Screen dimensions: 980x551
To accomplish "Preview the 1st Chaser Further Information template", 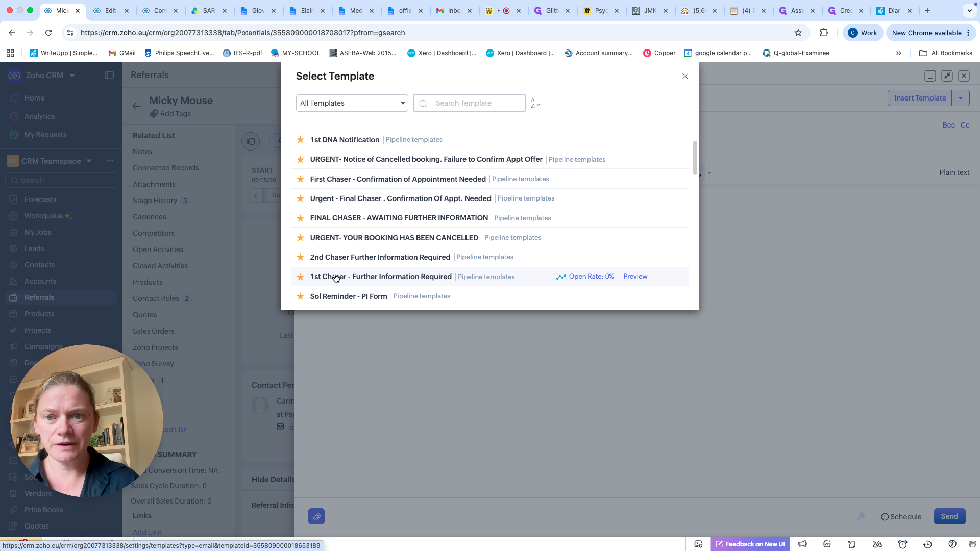I will [635, 277].
